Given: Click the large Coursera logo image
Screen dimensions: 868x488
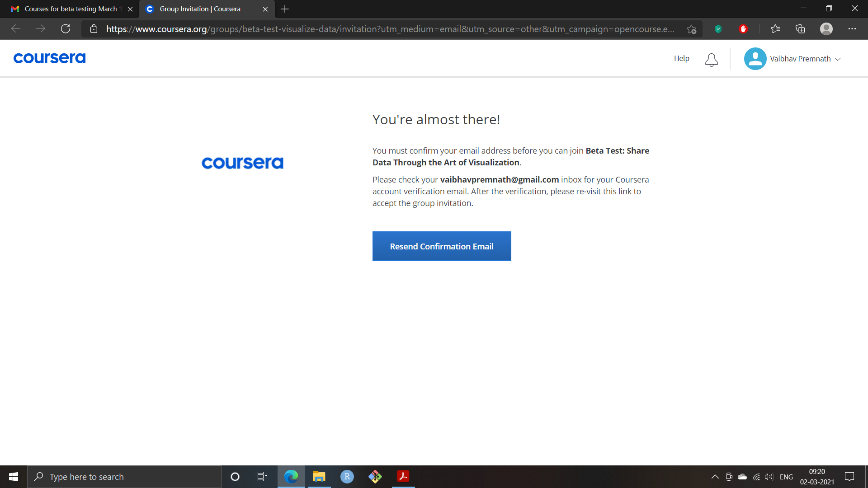Looking at the screenshot, I should 242,163.
